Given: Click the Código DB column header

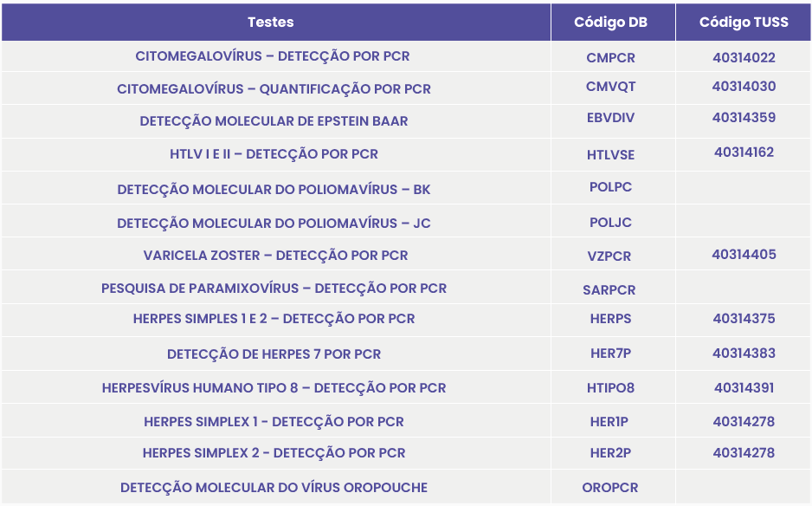Looking at the screenshot, I should tap(610, 23).
